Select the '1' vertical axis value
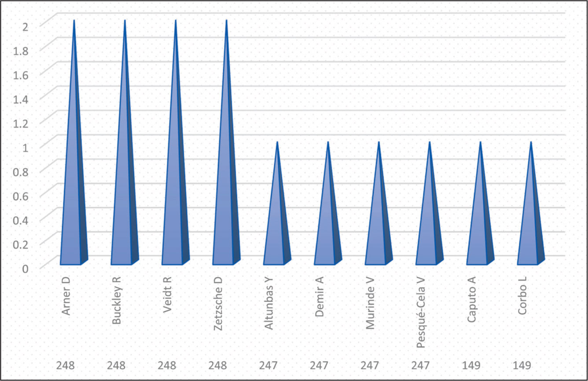 coord(26,148)
